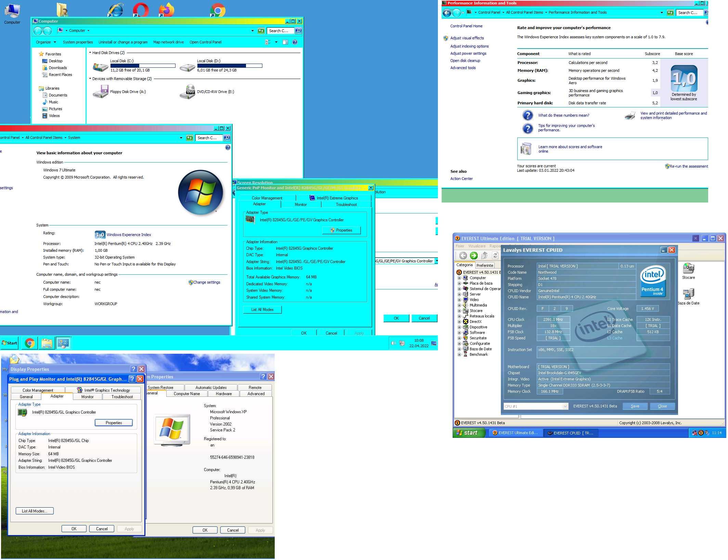Open the Opera browser desktop icon

141,10
